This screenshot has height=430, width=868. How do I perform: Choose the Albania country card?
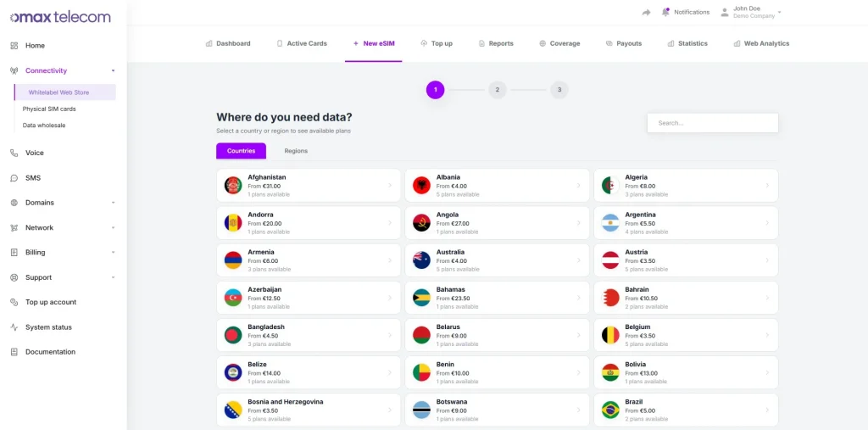497,185
